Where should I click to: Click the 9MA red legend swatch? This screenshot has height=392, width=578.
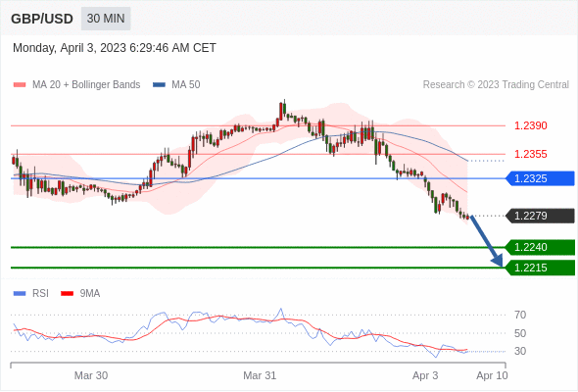[x=67, y=294]
